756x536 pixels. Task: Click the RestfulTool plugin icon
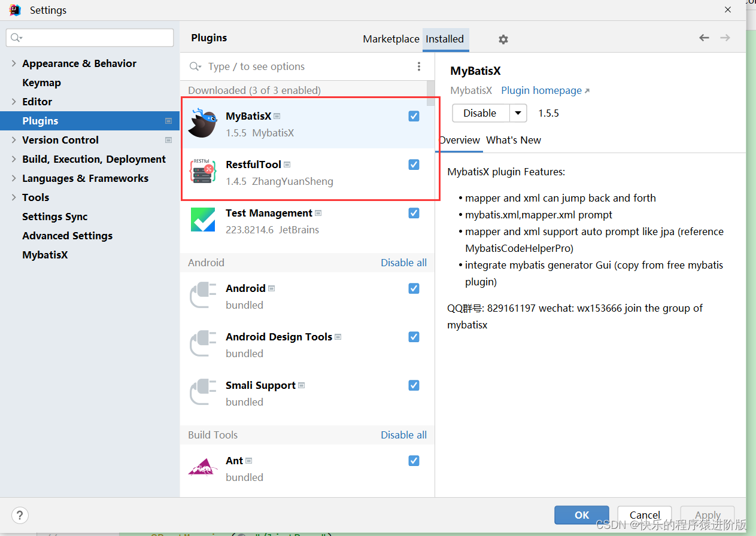pos(203,172)
